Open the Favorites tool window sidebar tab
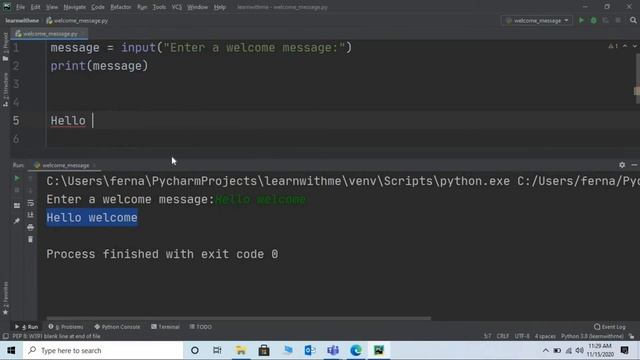Screen dimensions: 640x360 [5, 298]
